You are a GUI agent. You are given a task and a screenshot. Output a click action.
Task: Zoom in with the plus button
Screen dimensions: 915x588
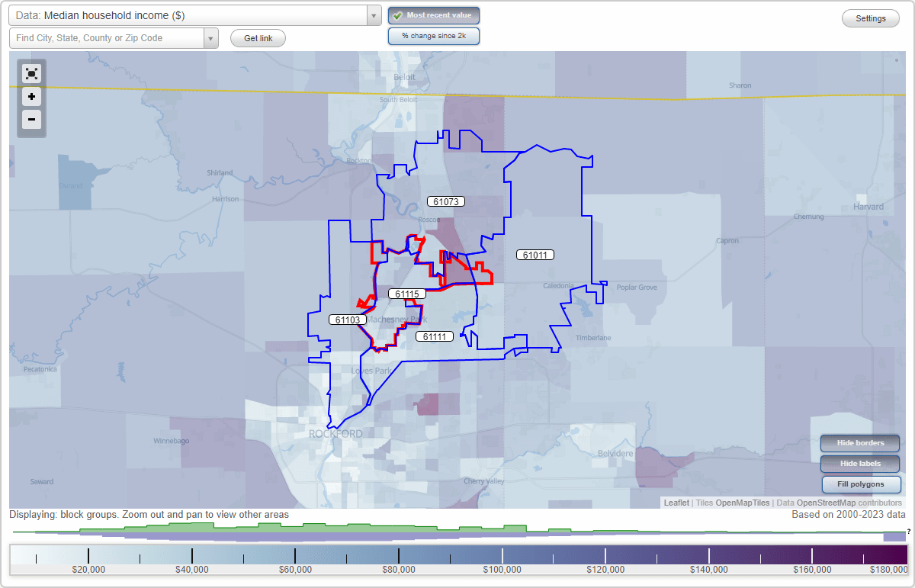(31, 97)
